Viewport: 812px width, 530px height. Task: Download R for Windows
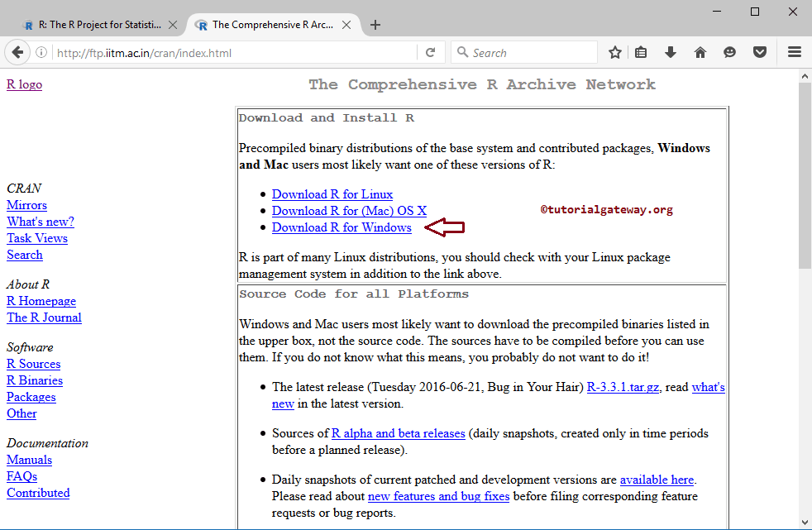[x=342, y=227]
